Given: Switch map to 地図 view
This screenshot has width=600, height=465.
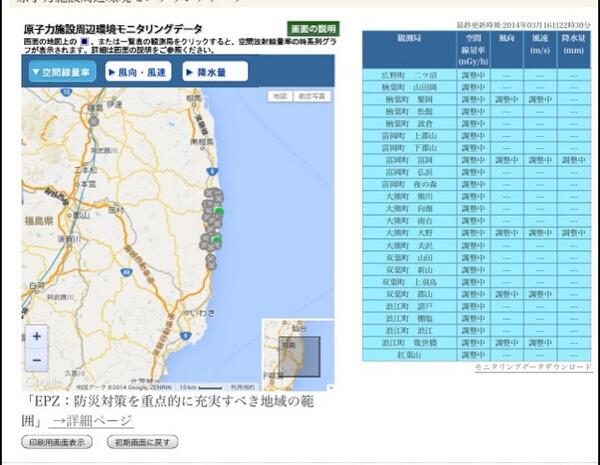Looking at the screenshot, I should (281, 96).
